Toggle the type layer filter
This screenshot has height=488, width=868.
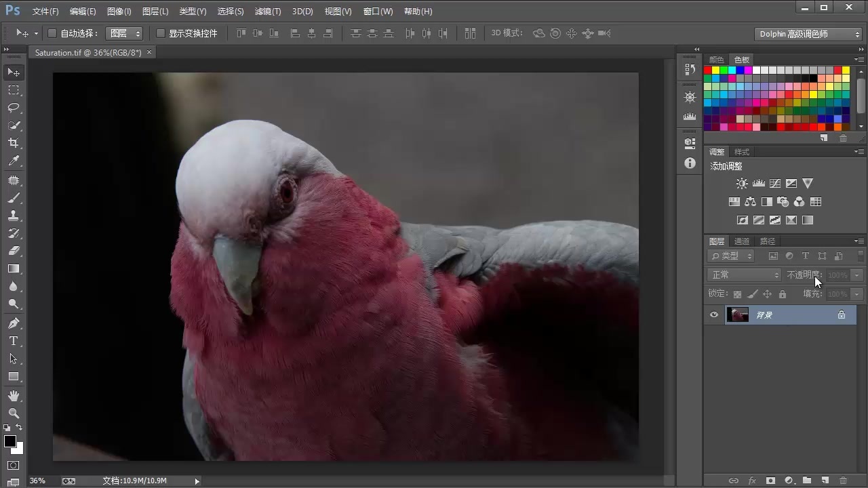[x=806, y=256]
